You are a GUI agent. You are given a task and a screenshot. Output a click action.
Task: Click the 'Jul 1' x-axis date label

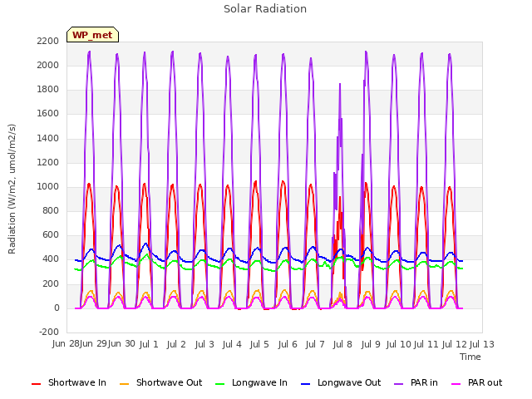(149, 344)
